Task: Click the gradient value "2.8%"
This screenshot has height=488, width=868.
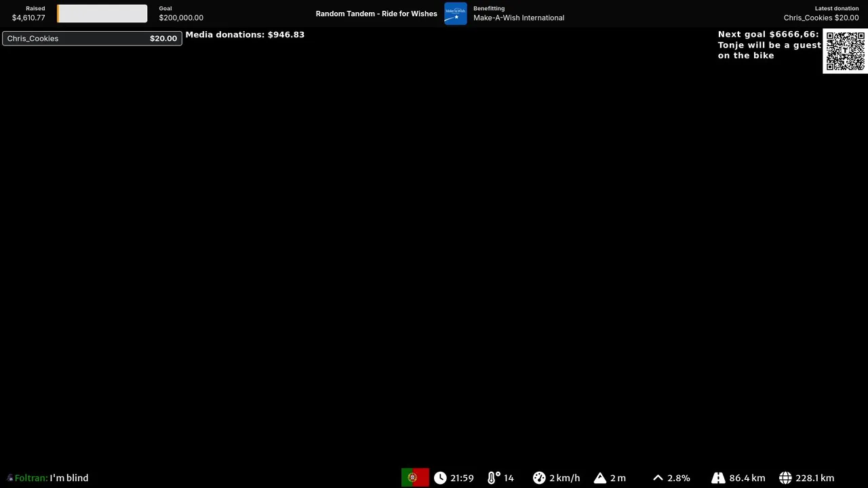Action: click(679, 478)
